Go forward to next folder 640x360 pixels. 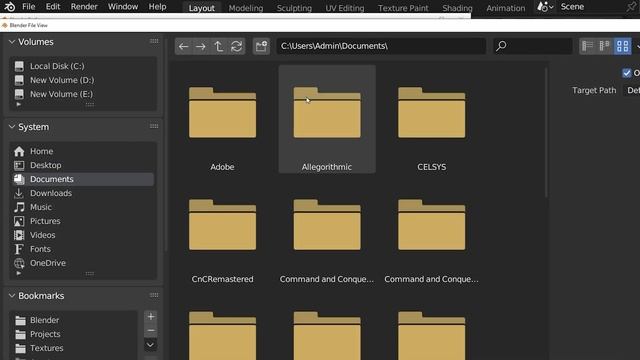coord(200,46)
